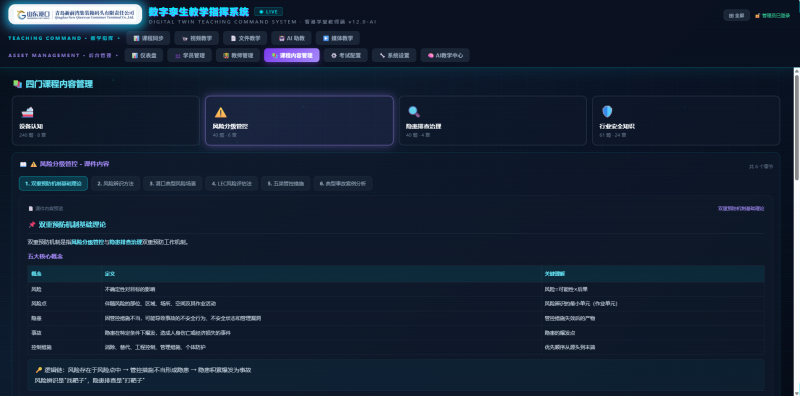
Task: Select the 隐患排查治理 course card
Action: click(x=493, y=120)
